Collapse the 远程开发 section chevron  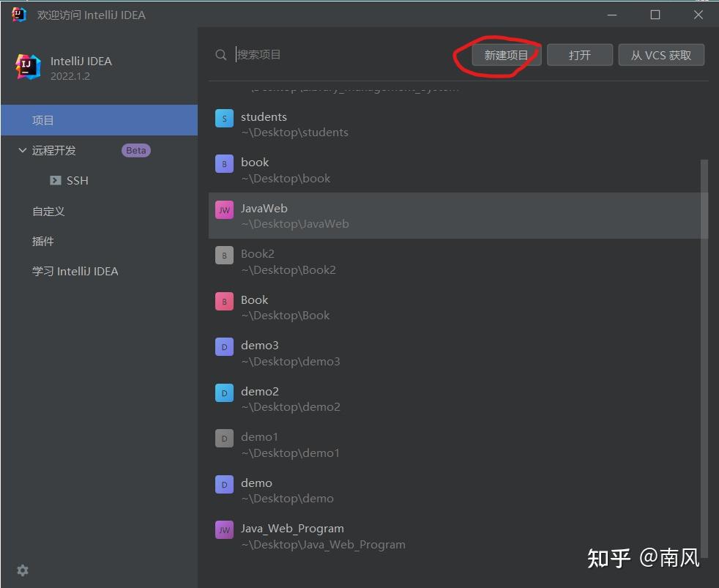22,150
